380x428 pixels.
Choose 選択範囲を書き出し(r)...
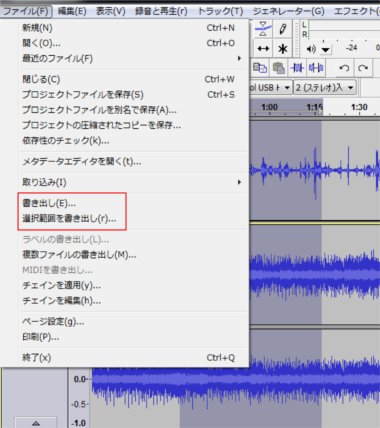point(133,219)
